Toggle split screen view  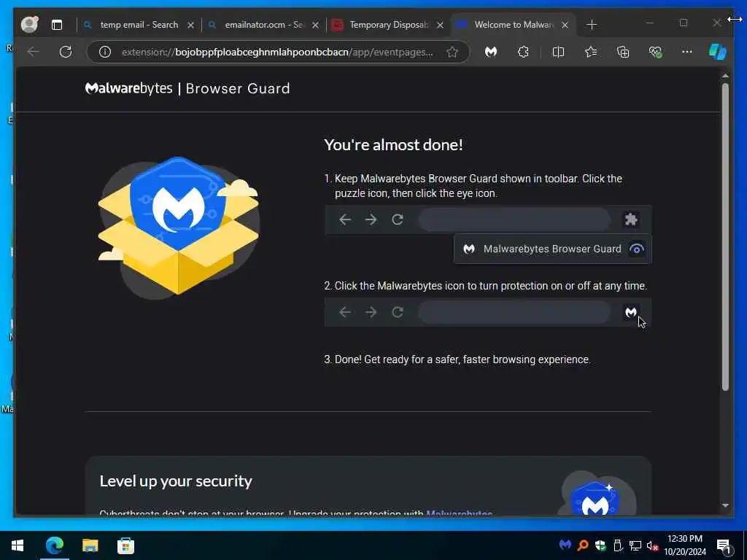(x=558, y=52)
